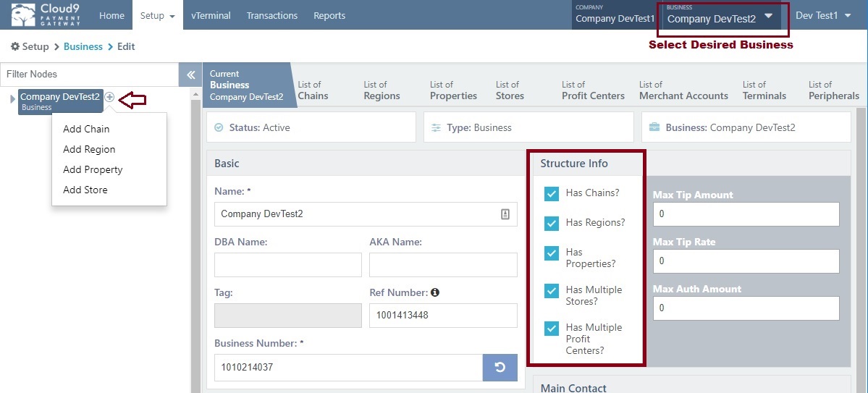
Task: Click the Type sliders icon
Action: coord(437,128)
